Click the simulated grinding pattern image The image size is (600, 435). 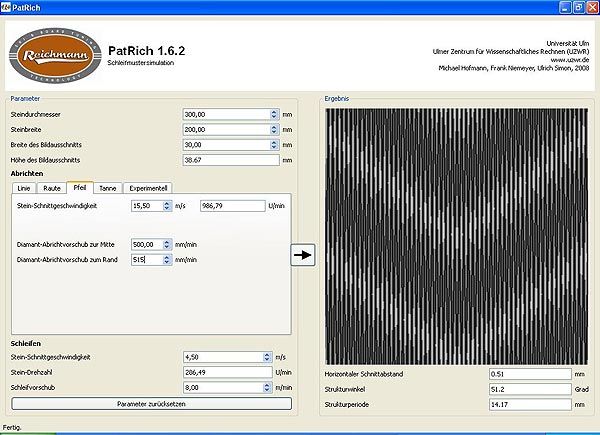pyautogui.click(x=458, y=235)
